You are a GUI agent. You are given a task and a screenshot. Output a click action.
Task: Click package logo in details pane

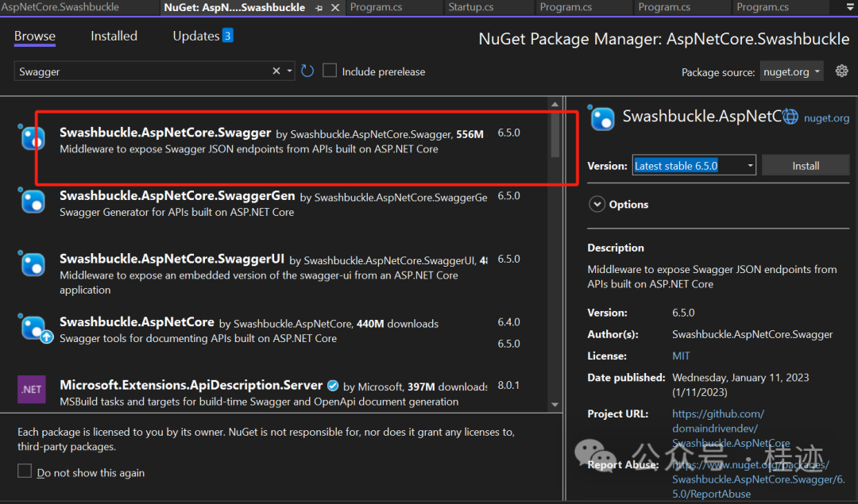coord(602,118)
